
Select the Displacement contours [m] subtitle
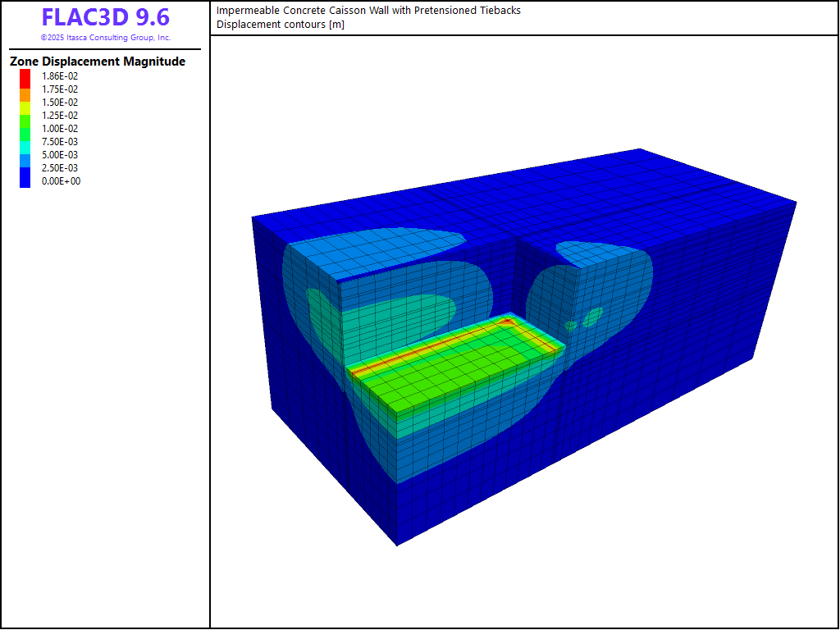coord(281,24)
